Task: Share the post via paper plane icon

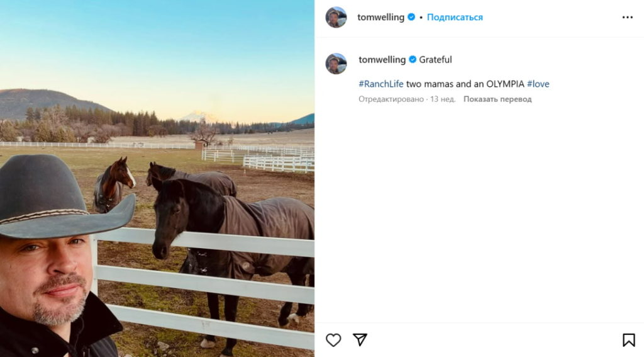Action: [x=360, y=340]
